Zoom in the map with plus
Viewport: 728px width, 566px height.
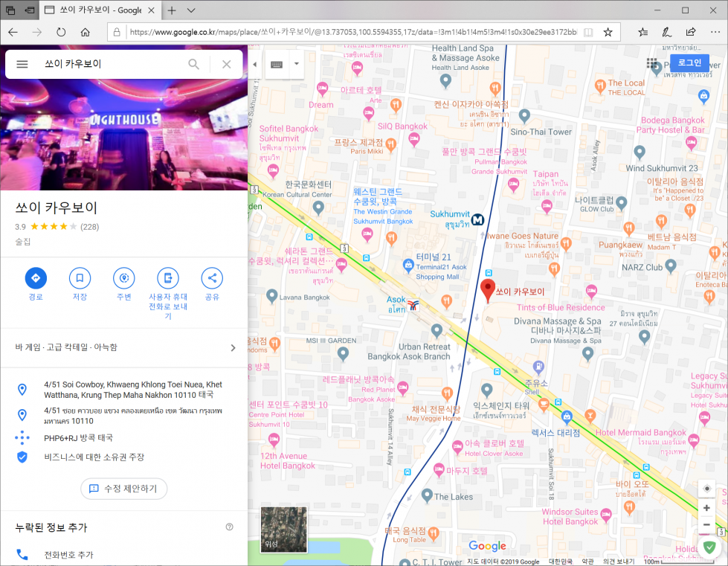[706, 508]
